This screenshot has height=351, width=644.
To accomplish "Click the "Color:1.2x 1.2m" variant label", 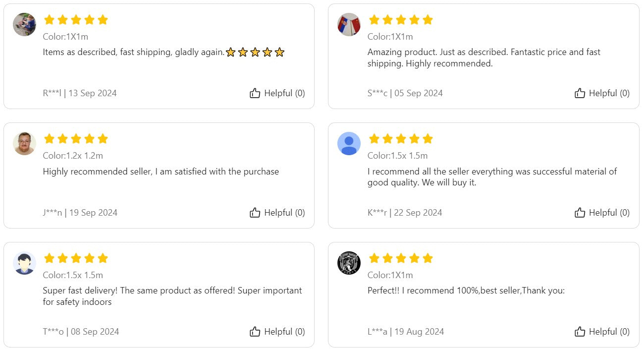I will click(x=73, y=156).
